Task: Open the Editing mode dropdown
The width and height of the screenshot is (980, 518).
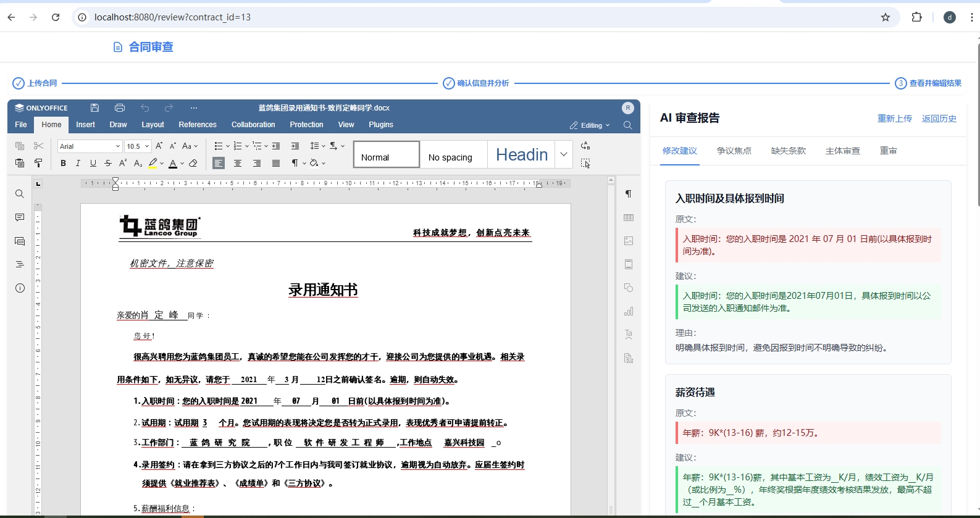Action: click(590, 125)
